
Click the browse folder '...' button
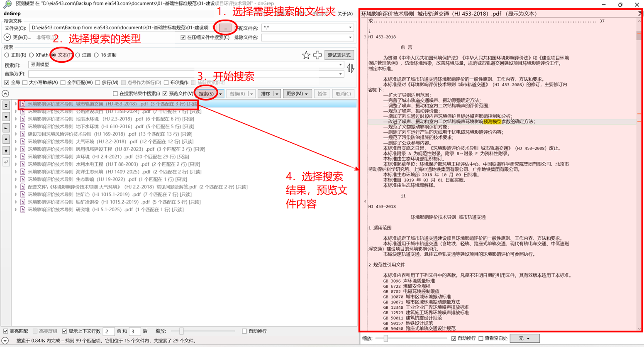(x=225, y=28)
